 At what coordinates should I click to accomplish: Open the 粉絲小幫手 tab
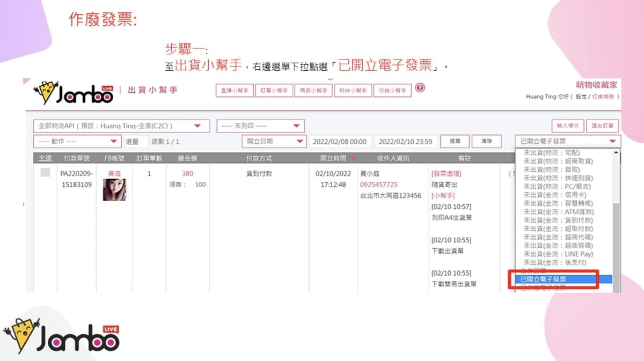(x=353, y=91)
